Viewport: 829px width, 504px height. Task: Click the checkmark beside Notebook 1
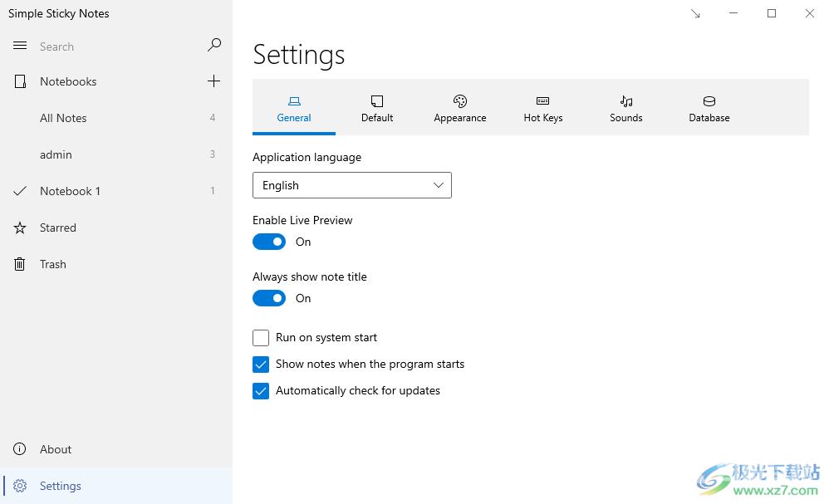[20, 191]
